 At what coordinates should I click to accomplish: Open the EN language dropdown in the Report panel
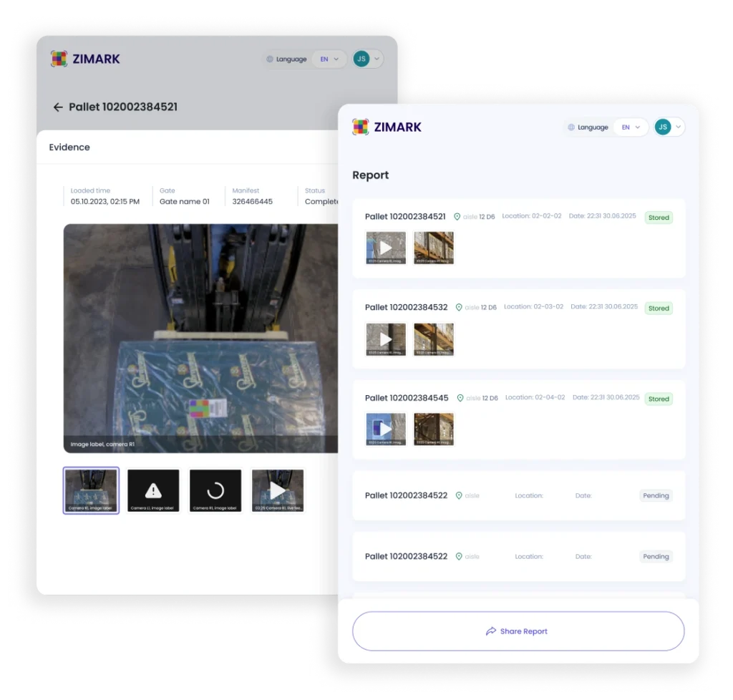tap(631, 127)
